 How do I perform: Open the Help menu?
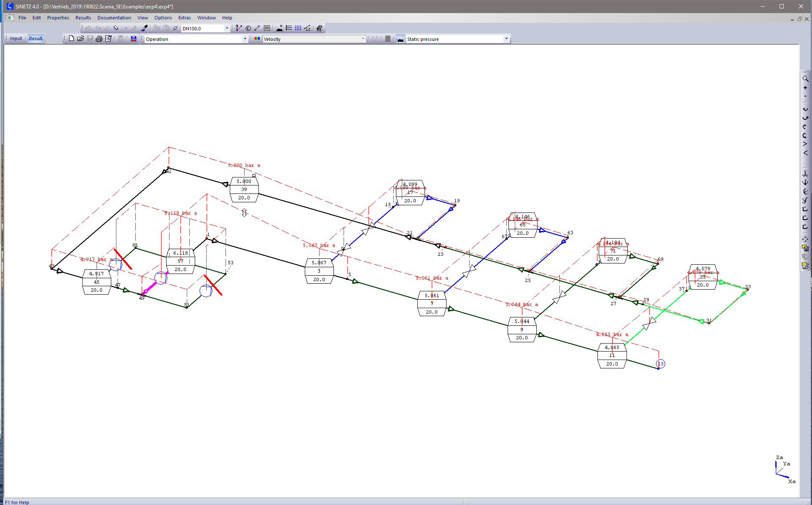[x=227, y=18]
